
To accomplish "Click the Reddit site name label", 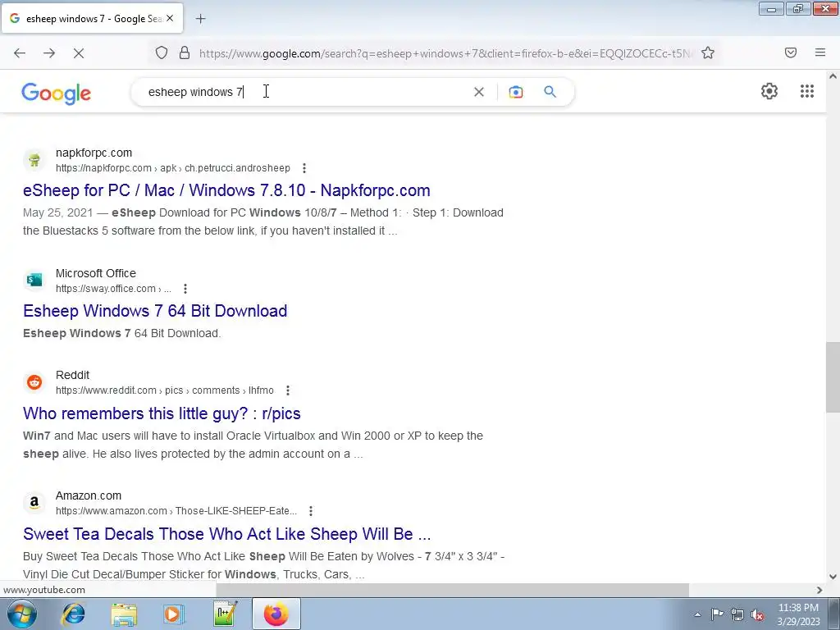I will coord(72,375).
